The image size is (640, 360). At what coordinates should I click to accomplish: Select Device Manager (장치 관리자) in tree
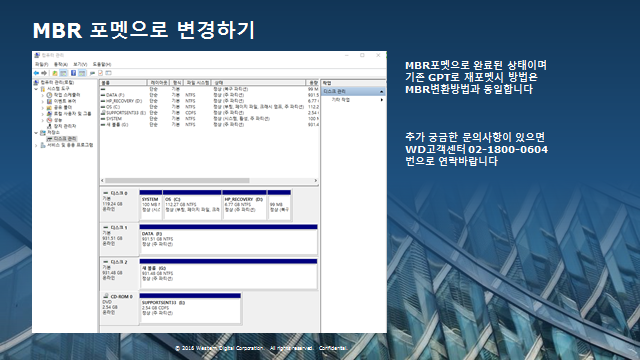[62, 126]
